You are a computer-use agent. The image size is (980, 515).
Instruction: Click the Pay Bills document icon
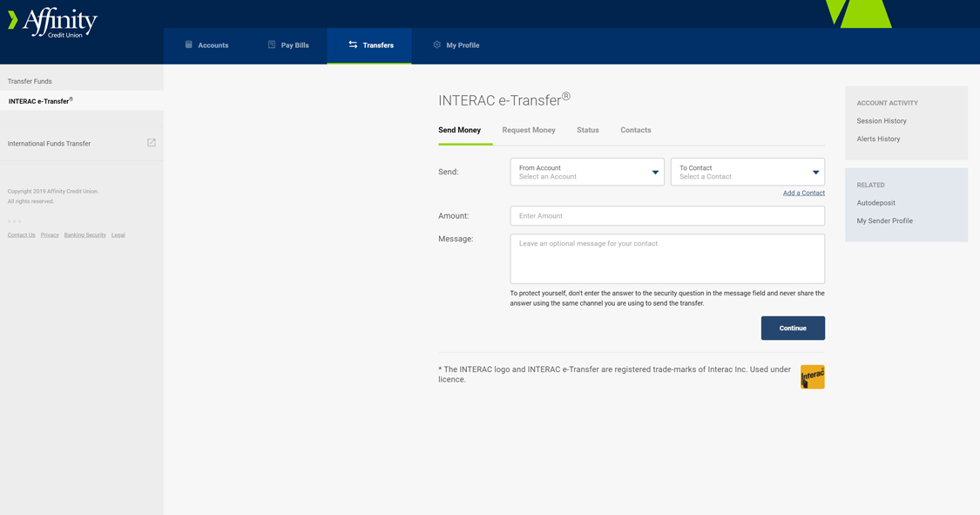[x=271, y=44]
